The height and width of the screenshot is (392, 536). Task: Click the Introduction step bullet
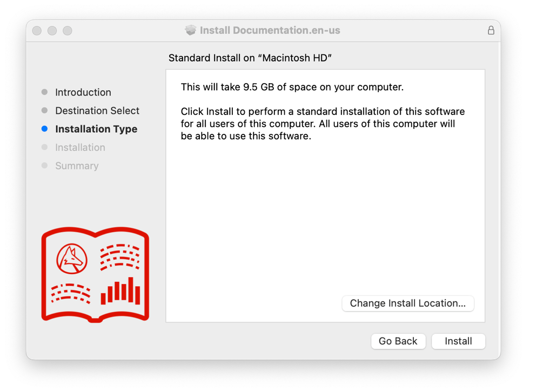click(44, 92)
